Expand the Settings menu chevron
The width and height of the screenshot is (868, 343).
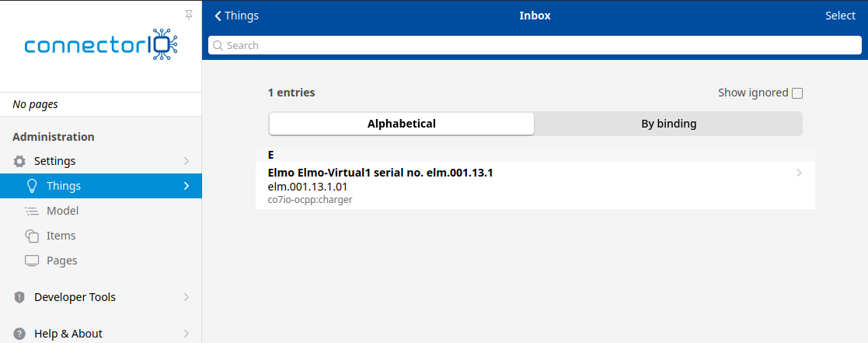click(x=186, y=161)
